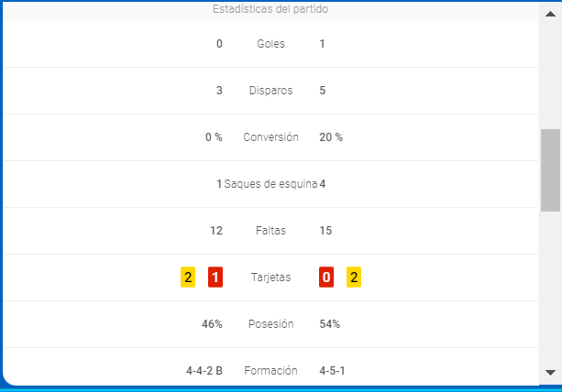Screen dimensions: 562x392
Task: Select the Goles statistic label
Action: coord(270,44)
